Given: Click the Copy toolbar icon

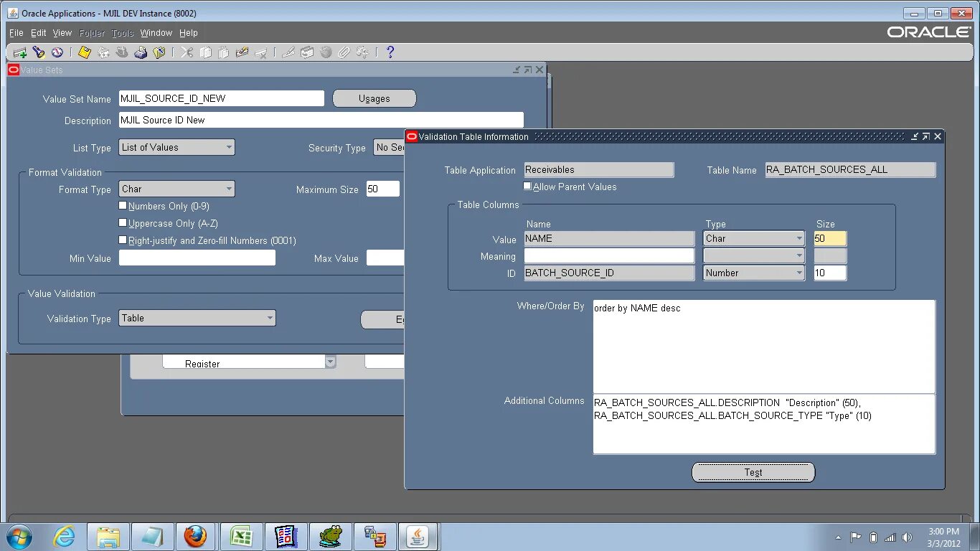Looking at the screenshot, I should click(x=206, y=52).
